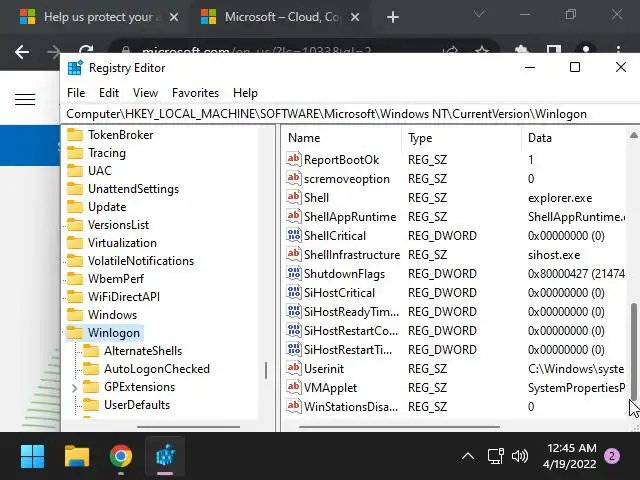This screenshot has width=640, height=480.
Task: Open the network status tray icon
Action: pyautogui.click(x=496, y=456)
